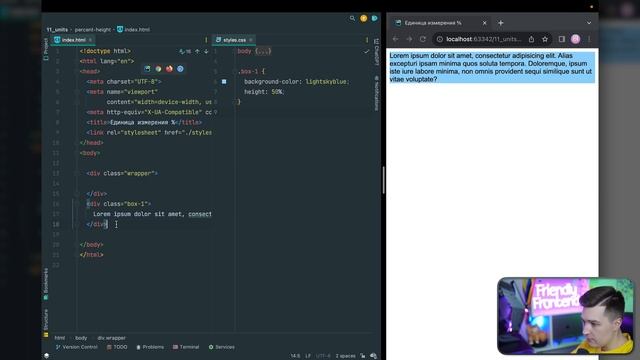Select the html breadcrumb at editor bottom

pos(60,338)
